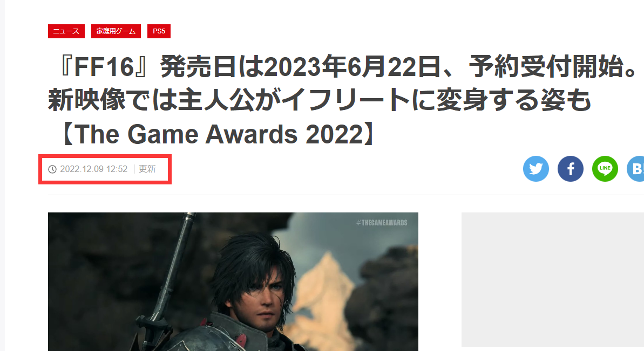Image resolution: width=644 pixels, height=351 pixels.
Task: Open the 家庭用ゲーム category tag
Action: tap(116, 31)
